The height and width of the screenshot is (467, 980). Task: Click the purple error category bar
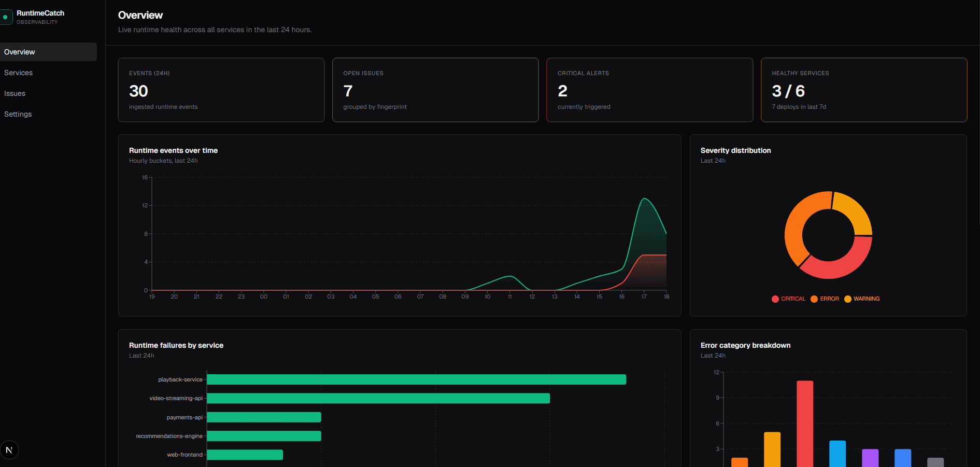coord(870,458)
